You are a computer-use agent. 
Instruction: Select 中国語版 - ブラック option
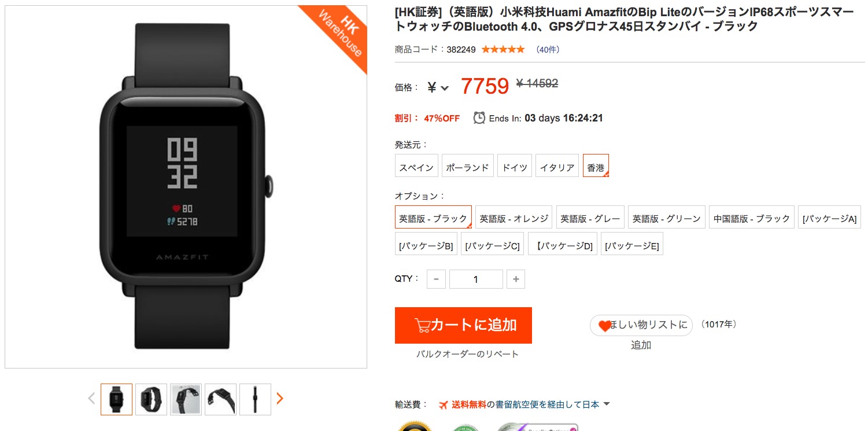751,217
